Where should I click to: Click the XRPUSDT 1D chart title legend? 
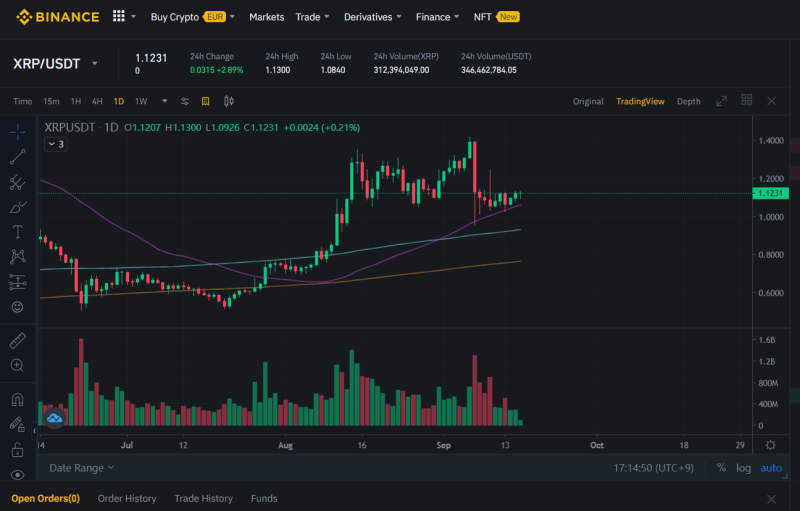coord(81,127)
